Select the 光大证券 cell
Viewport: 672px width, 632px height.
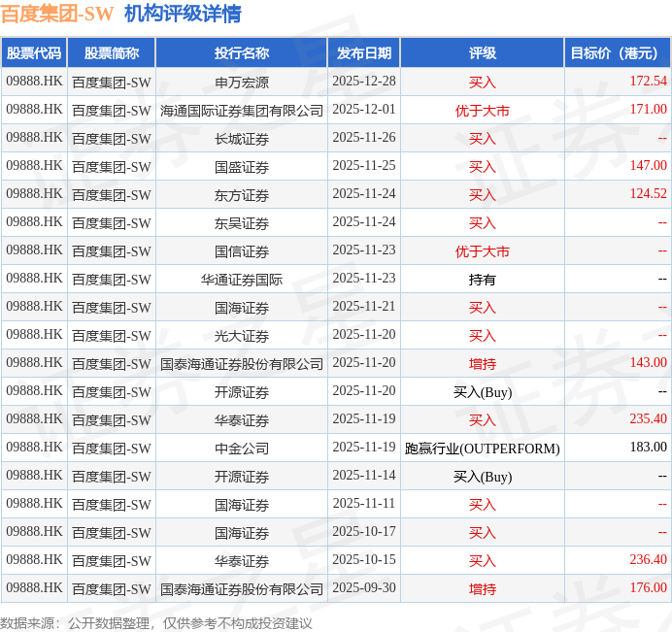(x=242, y=336)
